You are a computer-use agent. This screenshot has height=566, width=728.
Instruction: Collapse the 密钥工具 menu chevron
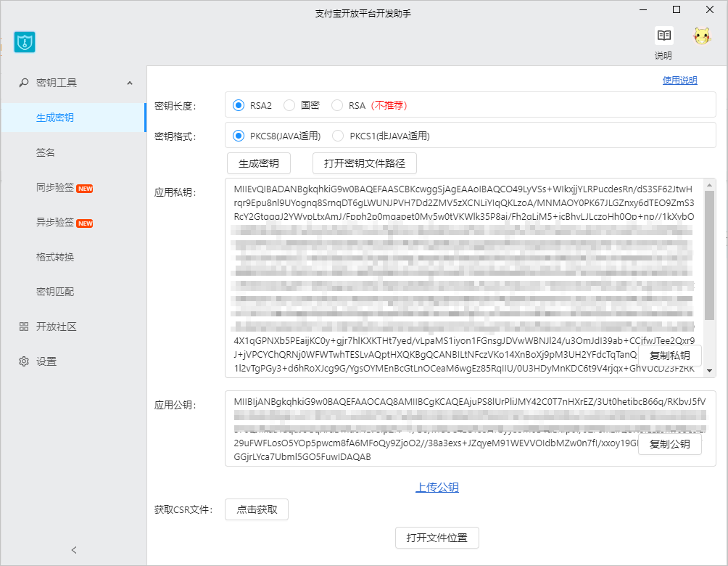[130, 83]
